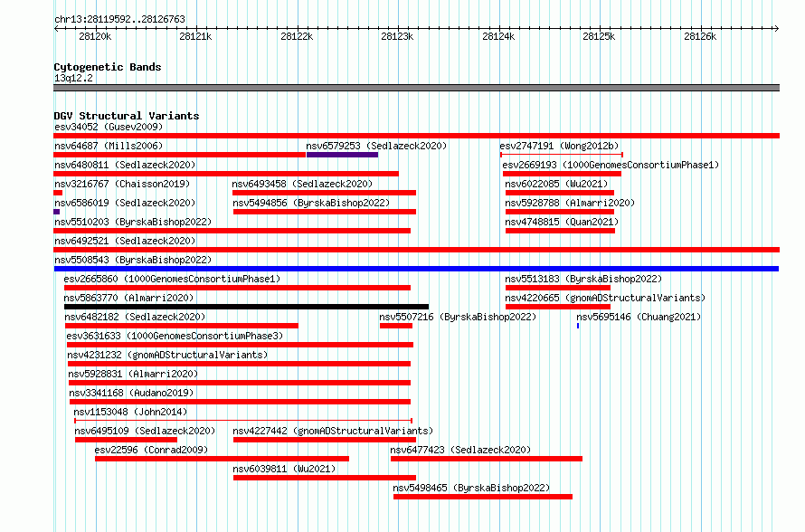This screenshot has height=532, width=805.
Task: Click the thin line bar under esv2747191
Action: pos(562,155)
